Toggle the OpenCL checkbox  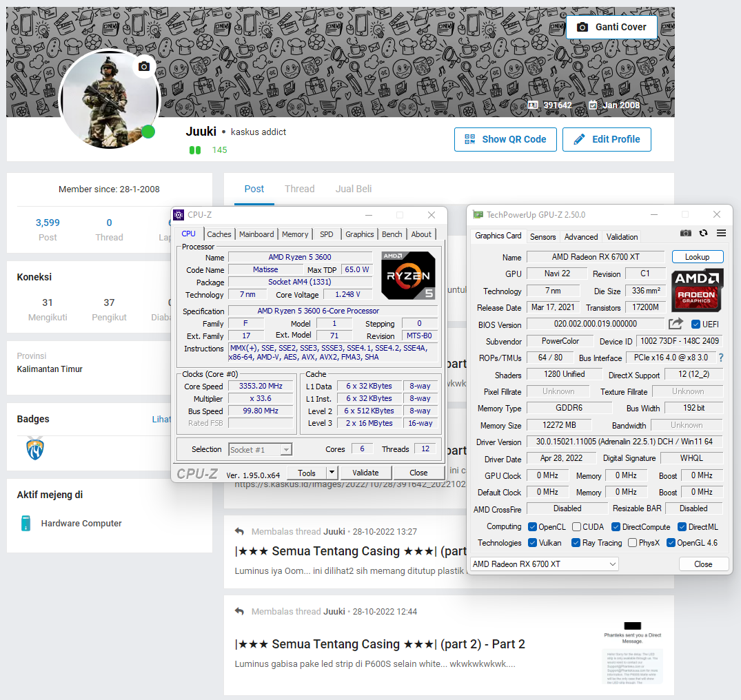pos(533,526)
